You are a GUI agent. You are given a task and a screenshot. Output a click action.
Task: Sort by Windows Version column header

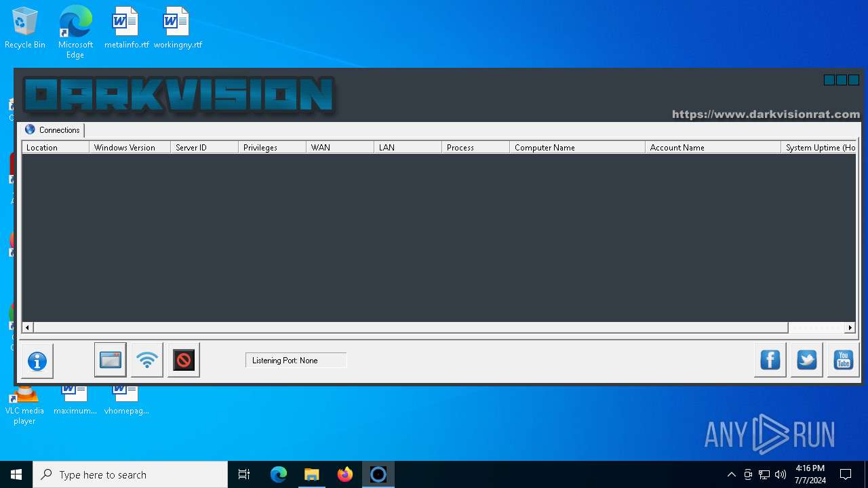point(130,147)
